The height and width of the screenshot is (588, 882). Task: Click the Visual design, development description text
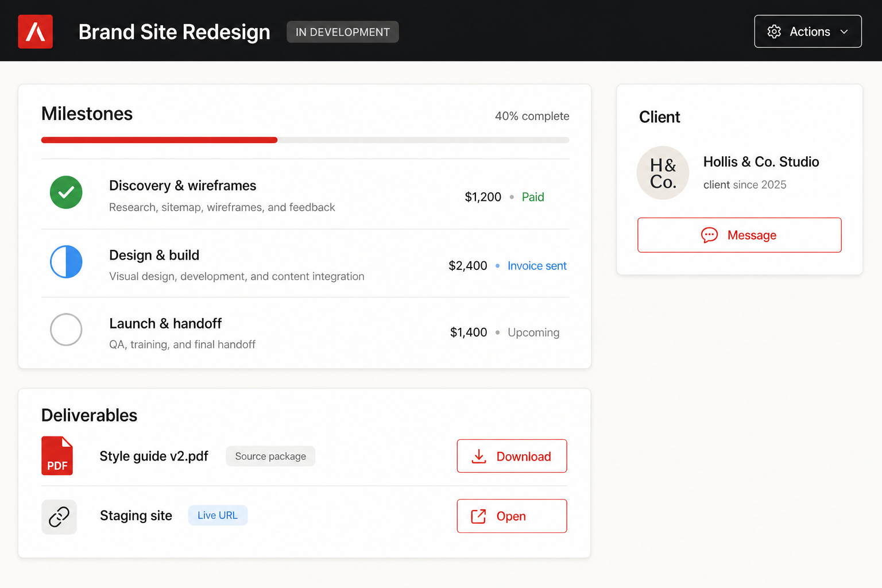[x=237, y=277]
